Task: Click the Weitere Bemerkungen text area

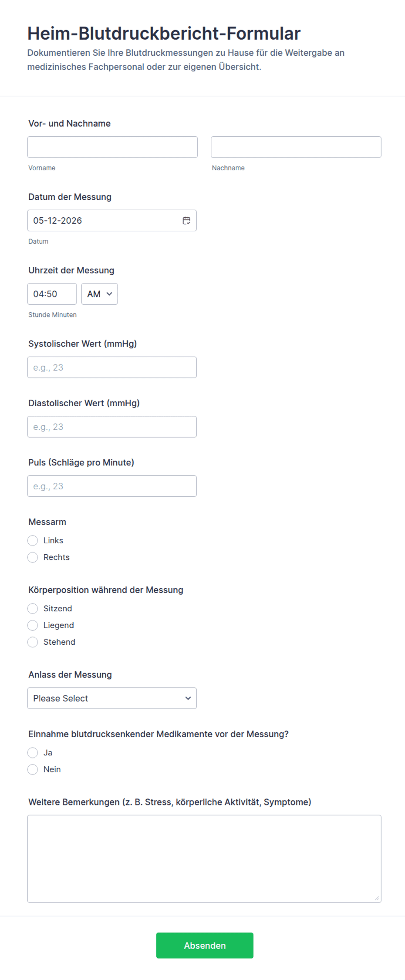Action: (x=204, y=859)
